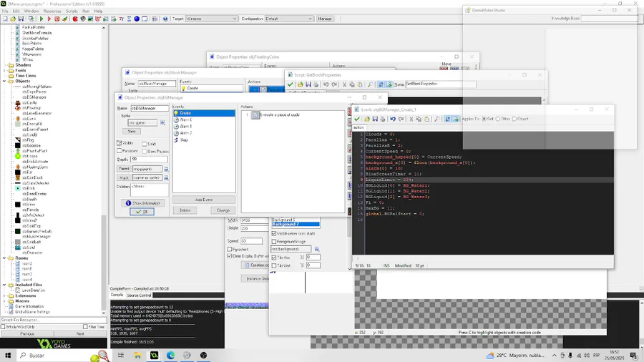The height and width of the screenshot is (362, 644).
Task: Open help with blue question mark icon
Action: (165, 19)
